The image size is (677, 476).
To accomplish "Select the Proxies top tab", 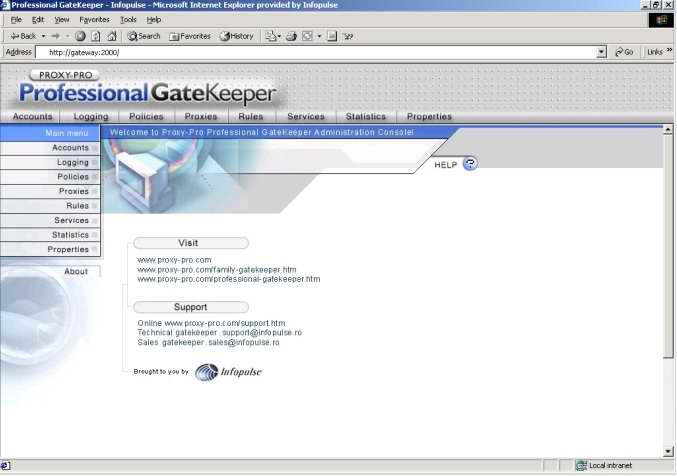I will tap(201, 116).
